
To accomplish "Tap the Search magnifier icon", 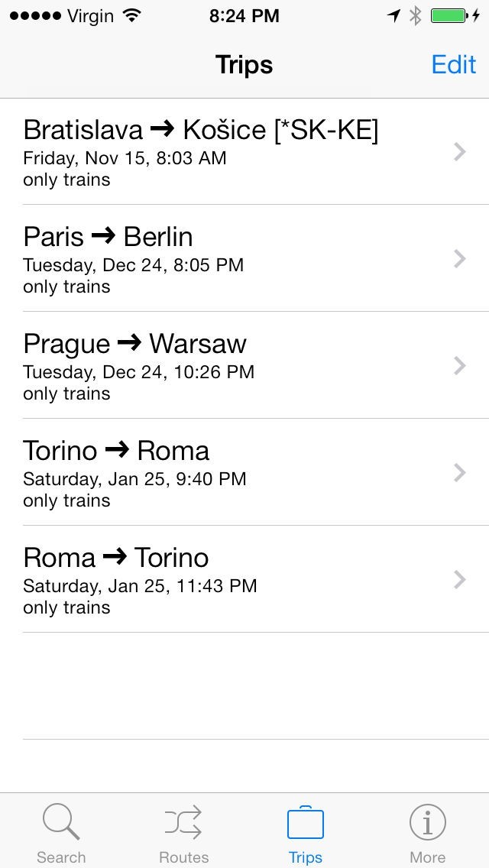I will [60, 823].
